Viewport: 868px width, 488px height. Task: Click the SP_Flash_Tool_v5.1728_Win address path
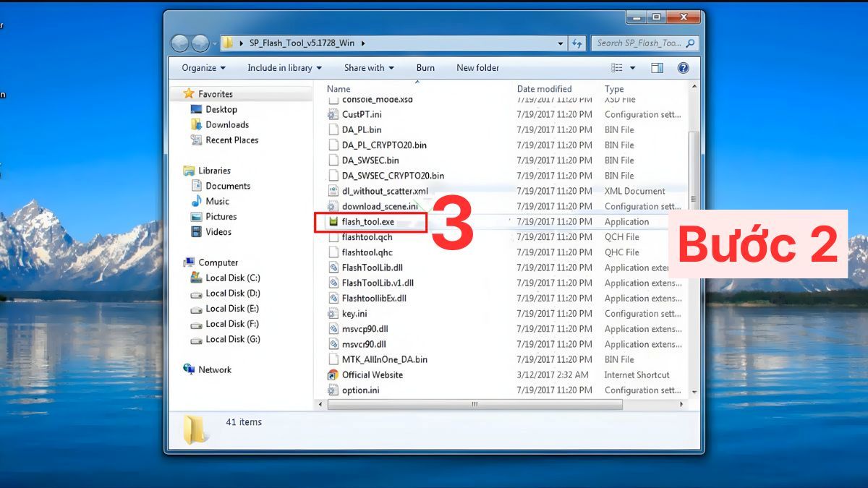click(x=302, y=43)
